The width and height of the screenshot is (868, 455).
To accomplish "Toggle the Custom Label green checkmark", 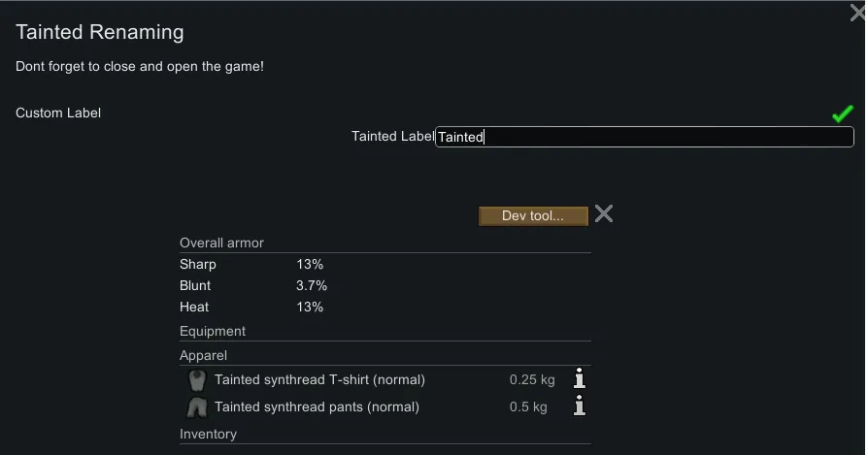I will (842, 114).
